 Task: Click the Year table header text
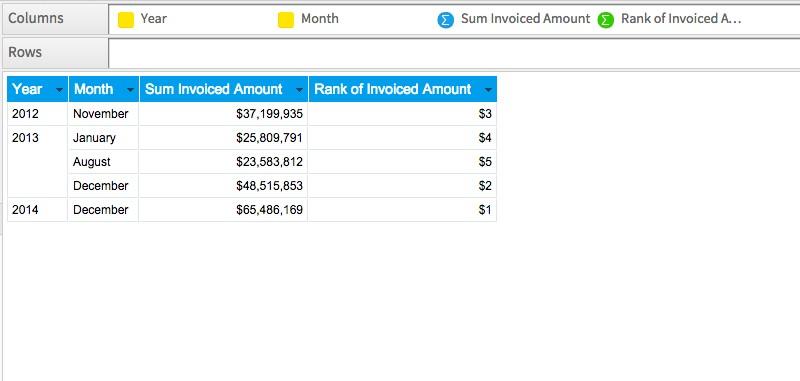[27, 89]
